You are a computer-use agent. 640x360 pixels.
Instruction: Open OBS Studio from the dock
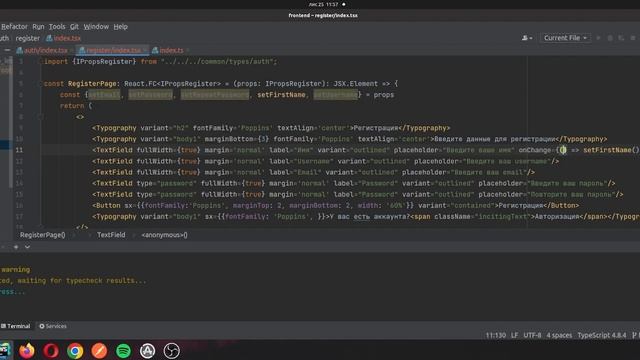coord(171,351)
